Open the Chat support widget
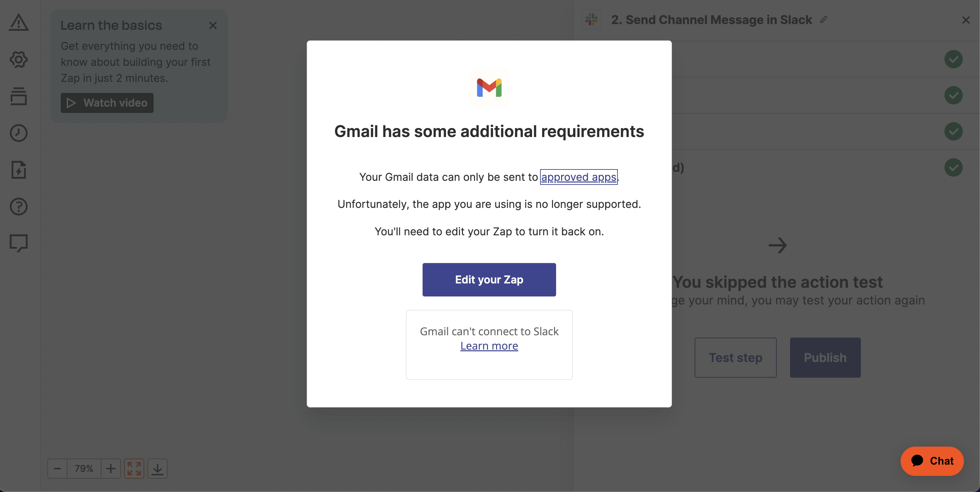This screenshot has height=492, width=980. coord(932,461)
